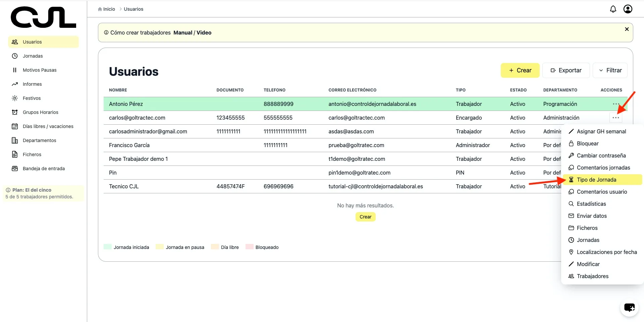Click the yellow + Crear button
This screenshot has width=644, height=322.
pyautogui.click(x=520, y=70)
